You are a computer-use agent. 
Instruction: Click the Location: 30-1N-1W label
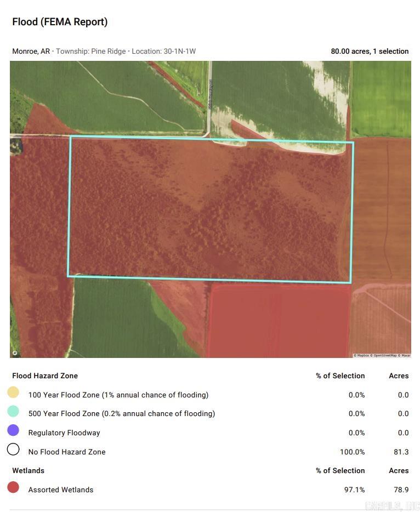163,52
